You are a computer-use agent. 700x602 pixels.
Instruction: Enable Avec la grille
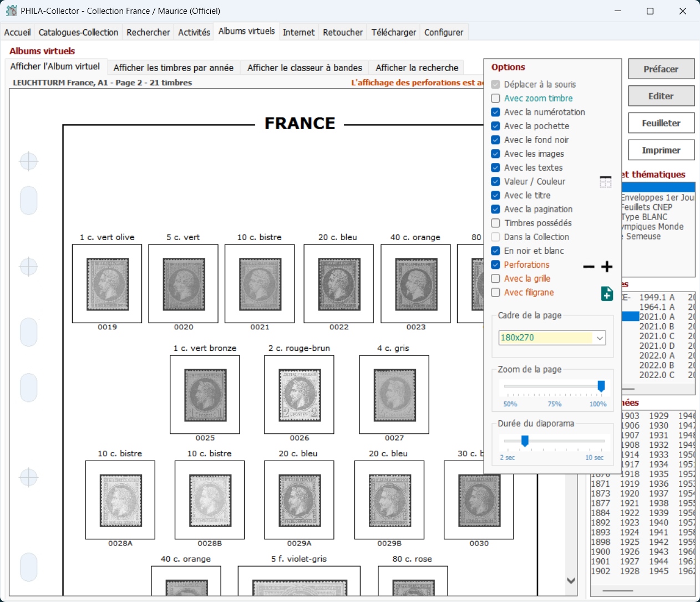(x=496, y=278)
